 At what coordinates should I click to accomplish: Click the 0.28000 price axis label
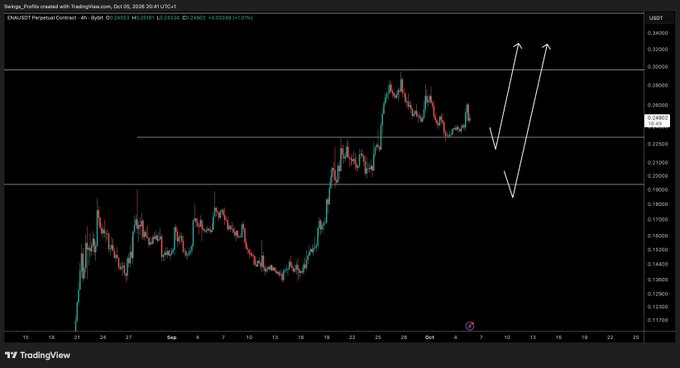[x=657, y=85]
